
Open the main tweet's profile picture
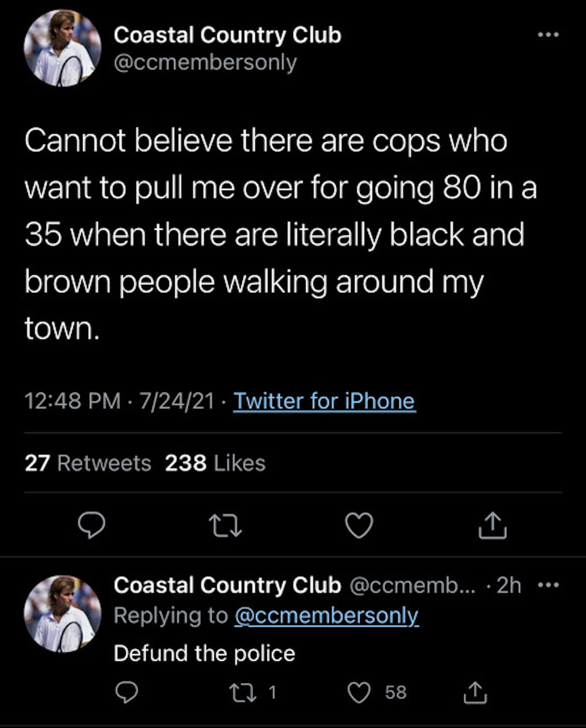[63, 48]
